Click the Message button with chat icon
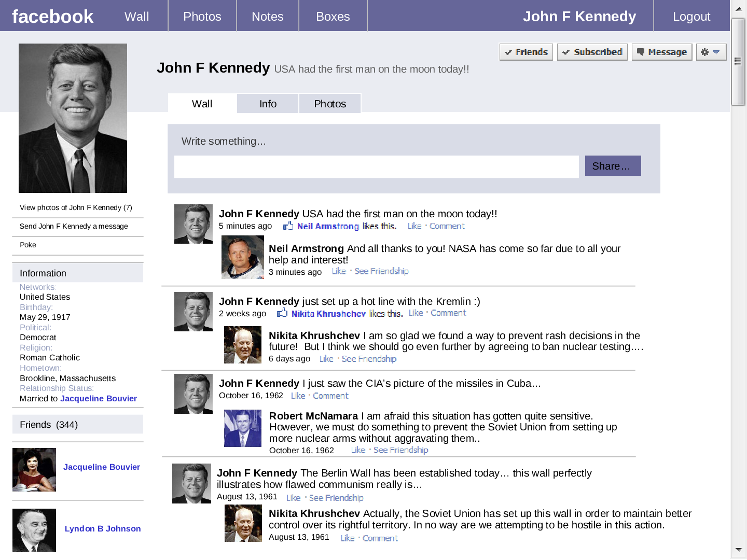747x560 pixels. pyautogui.click(x=661, y=52)
